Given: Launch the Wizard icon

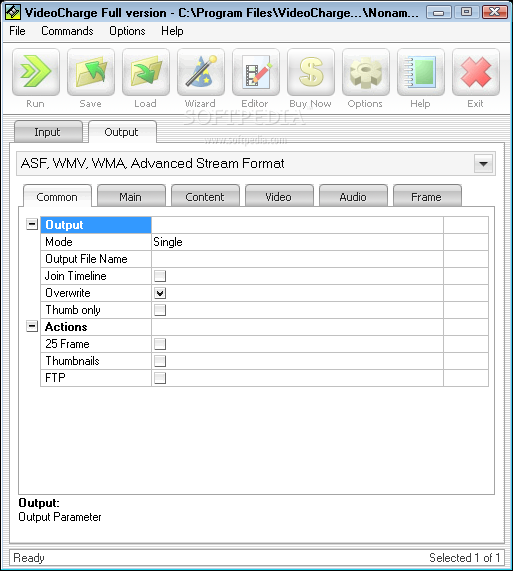Looking at the screenshot, I should [x=201, y=72].
